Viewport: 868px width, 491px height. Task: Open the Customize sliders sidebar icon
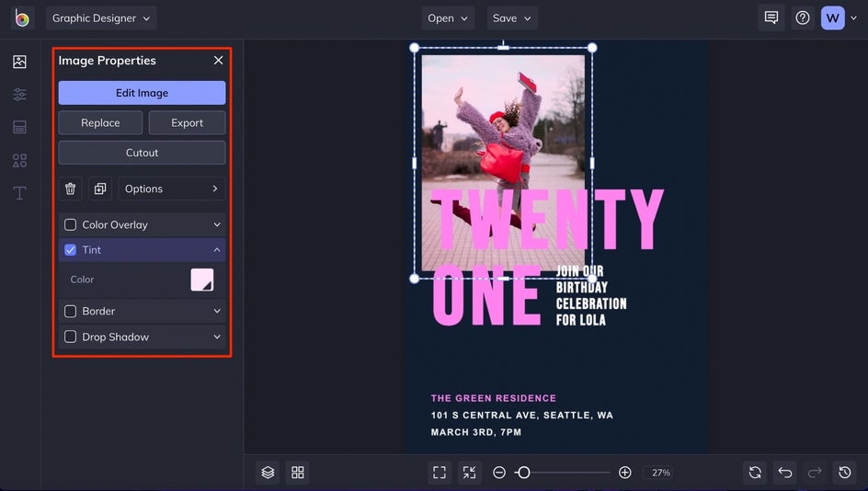[x=19, y=94]
